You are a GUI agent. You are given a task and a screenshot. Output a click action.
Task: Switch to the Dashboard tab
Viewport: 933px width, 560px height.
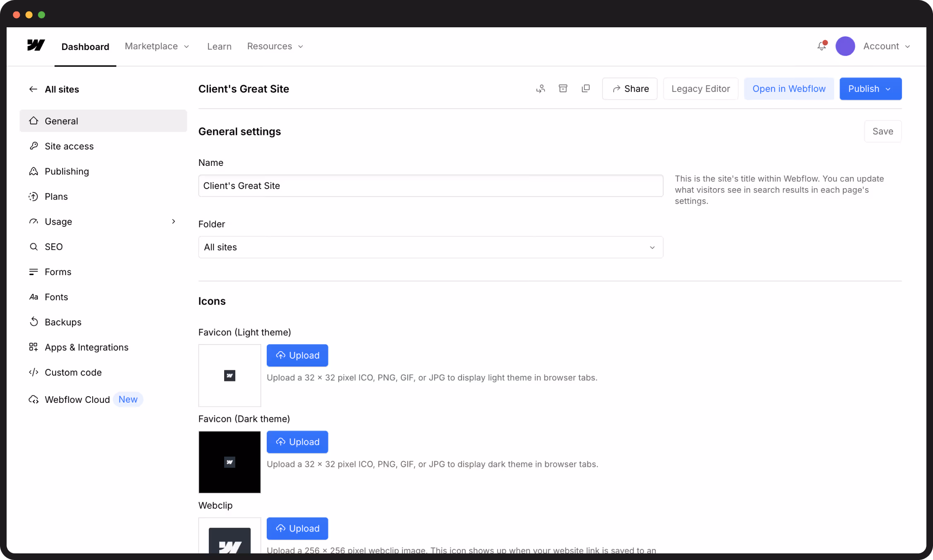pyautogui.click(x=85, y=46)
